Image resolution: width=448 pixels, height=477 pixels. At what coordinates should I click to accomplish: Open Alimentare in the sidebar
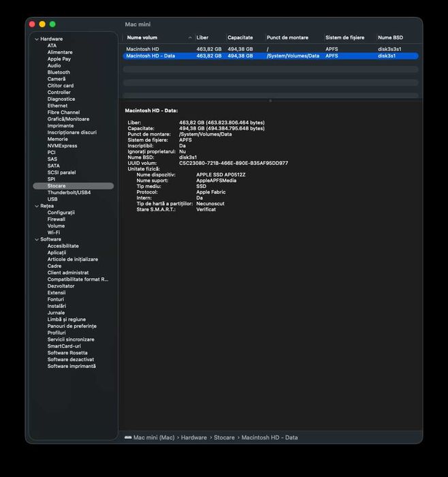click(x=60, y=52)
